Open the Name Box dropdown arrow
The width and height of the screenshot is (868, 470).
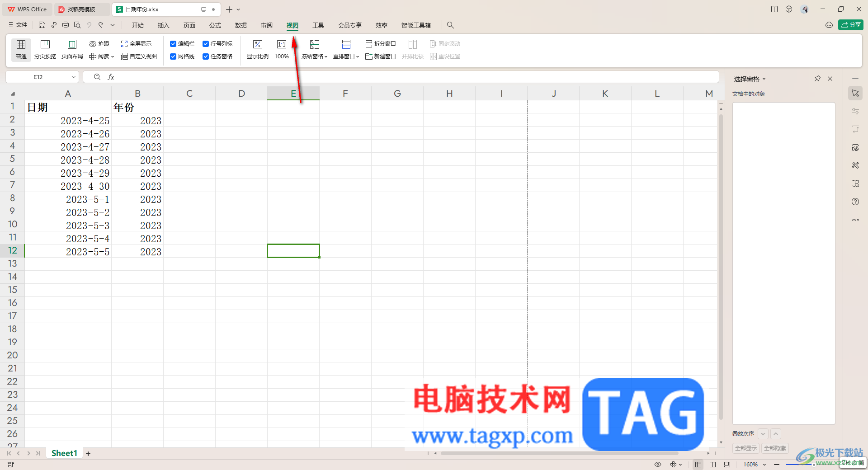coord(73,77)
